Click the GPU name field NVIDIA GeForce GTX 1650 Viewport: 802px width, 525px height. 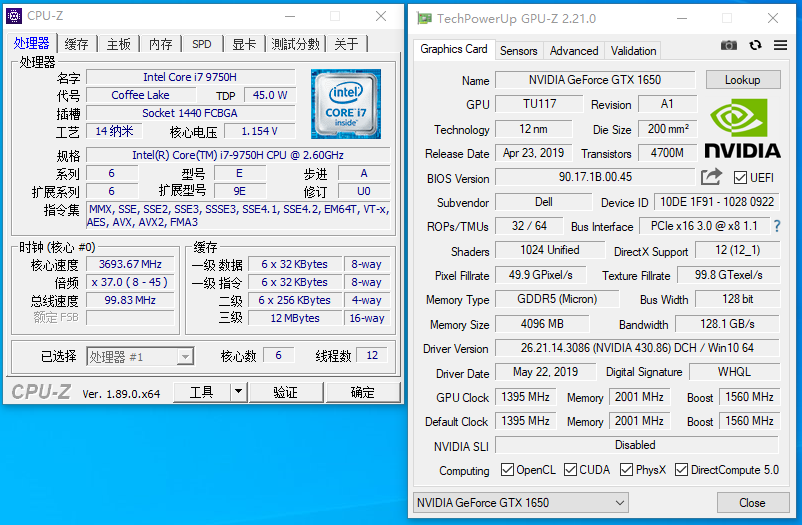595,80
